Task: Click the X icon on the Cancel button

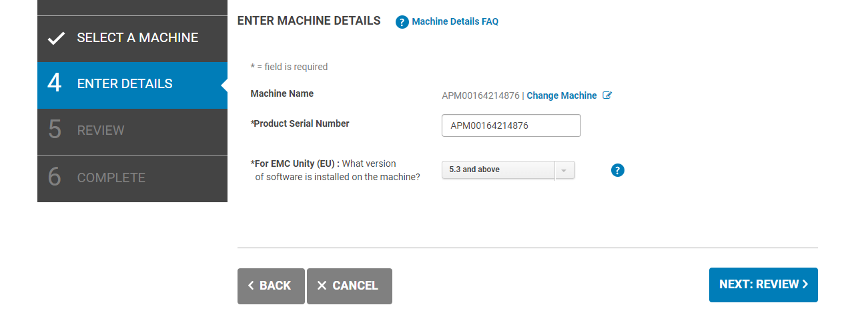Action: click(322, 286)
